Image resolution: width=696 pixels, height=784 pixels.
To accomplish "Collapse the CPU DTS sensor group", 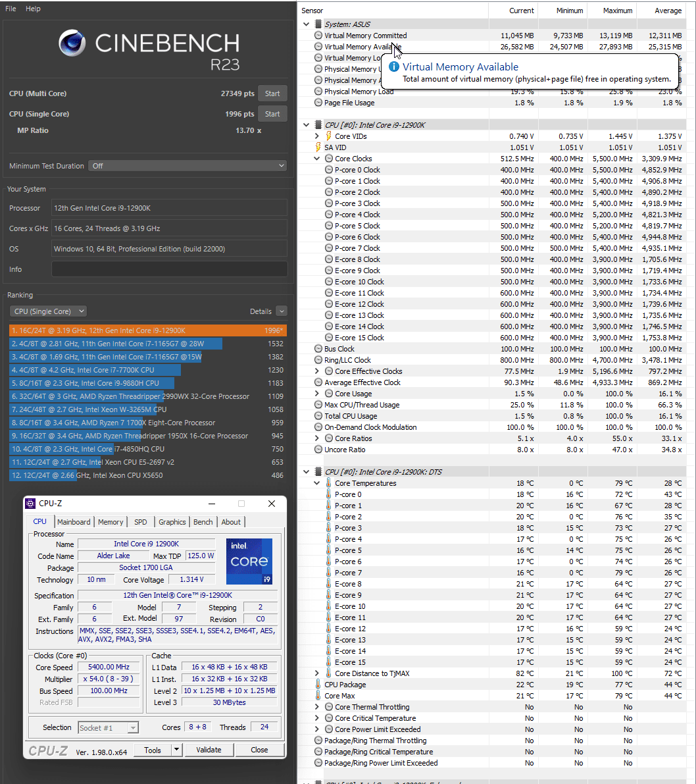I will click(x=306, y=471).
